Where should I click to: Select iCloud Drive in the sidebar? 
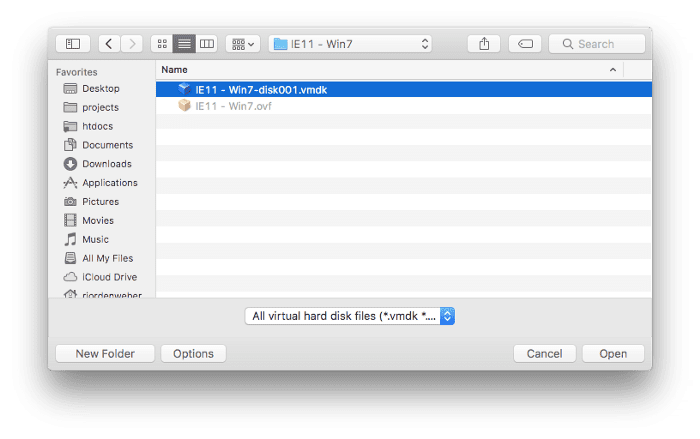point(109,277)
